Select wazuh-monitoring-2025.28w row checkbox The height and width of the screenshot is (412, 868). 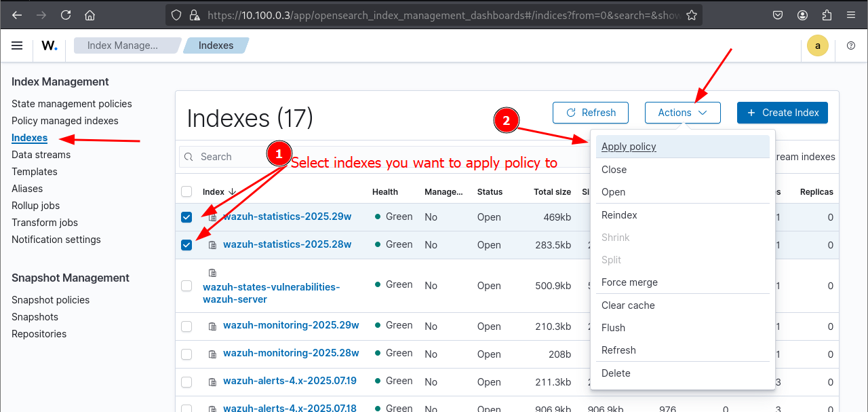pyautogui.click(x=186, y=354)
